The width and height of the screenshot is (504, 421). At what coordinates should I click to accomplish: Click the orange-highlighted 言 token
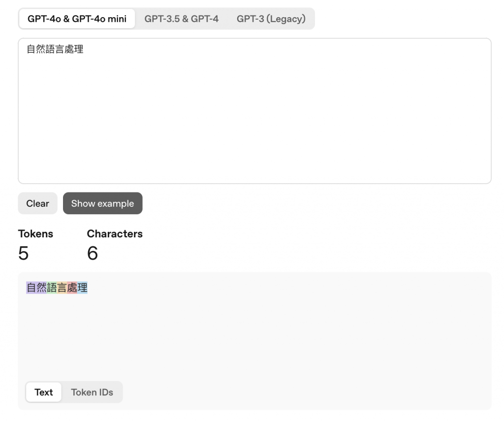62,288
